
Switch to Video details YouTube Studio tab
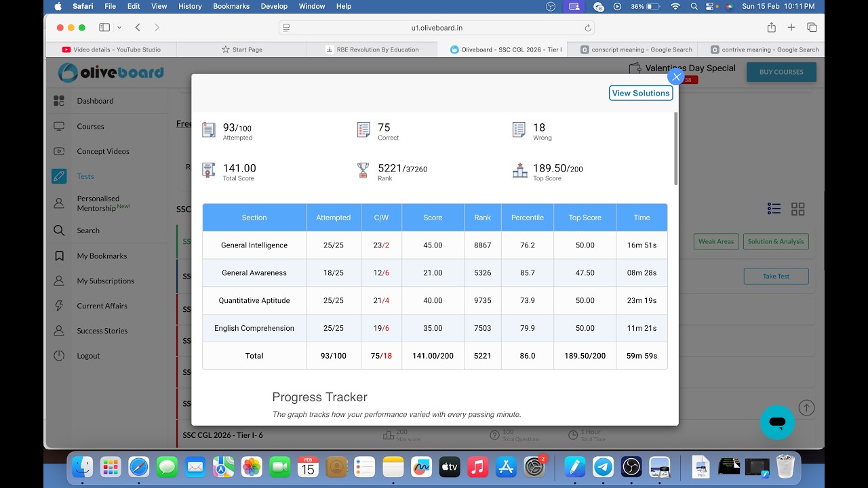pyautogui.click(x=112, y=49)
